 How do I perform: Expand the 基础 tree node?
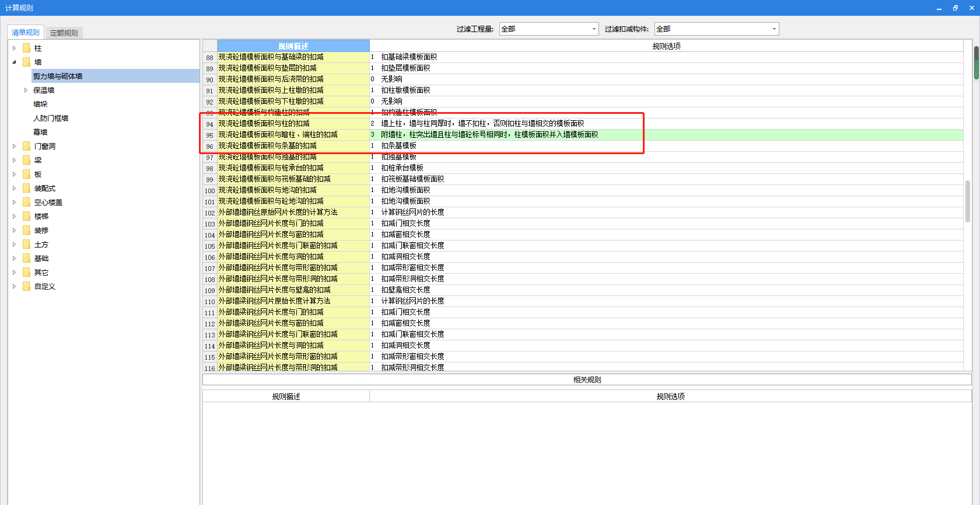[14, 259]
